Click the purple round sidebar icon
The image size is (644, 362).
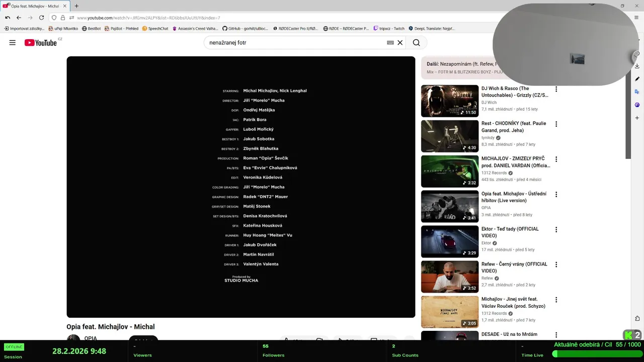click(x=637, y=105)
